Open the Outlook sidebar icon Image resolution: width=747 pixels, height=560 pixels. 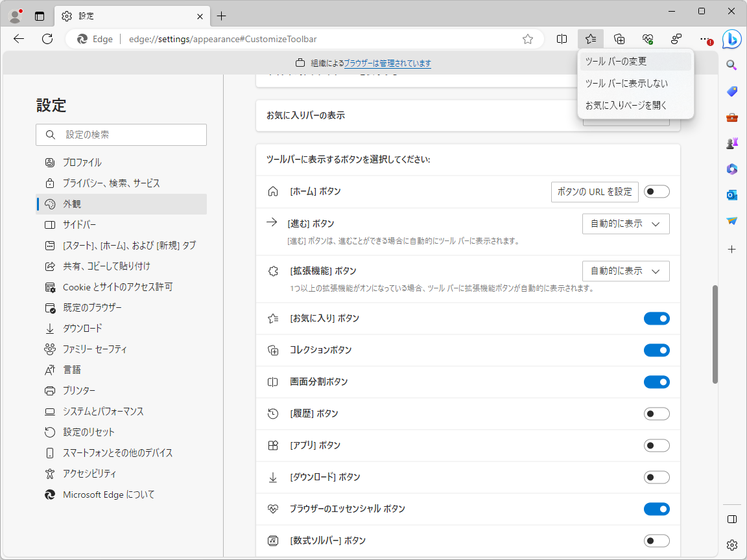click(731, 194)
